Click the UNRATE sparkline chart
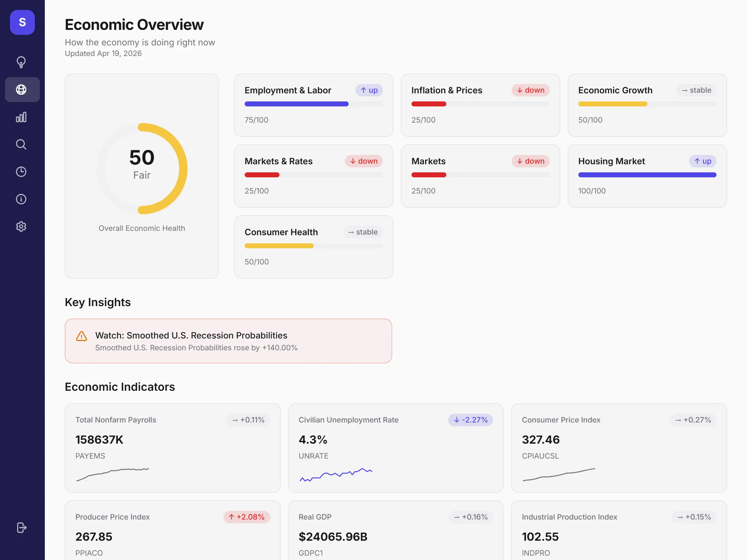Image resolution: width=747 pixels, height=560 pixels. click(336, 474)
